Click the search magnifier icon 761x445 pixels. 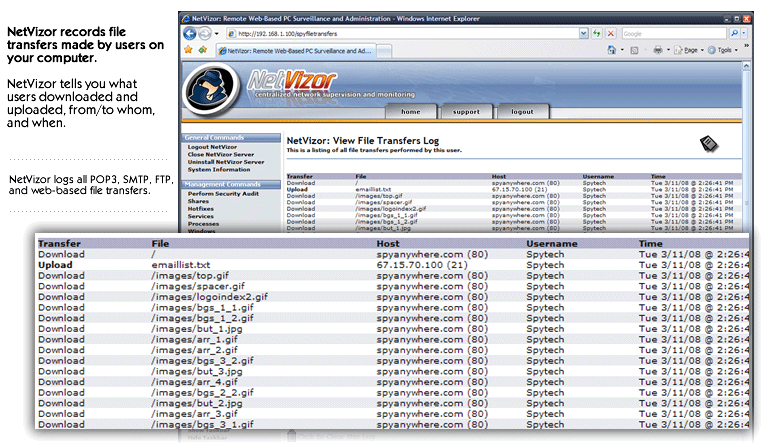(x=734, y=33)
